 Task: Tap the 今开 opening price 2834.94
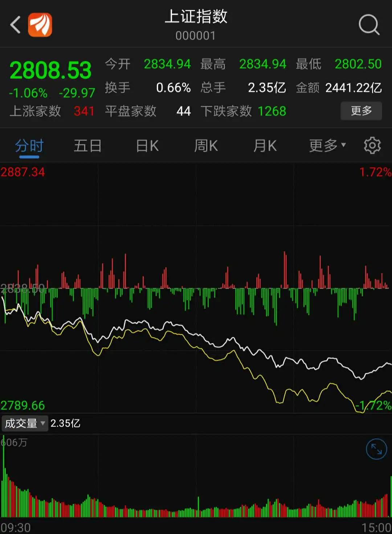pyautogui.click(x=167, y=64)
